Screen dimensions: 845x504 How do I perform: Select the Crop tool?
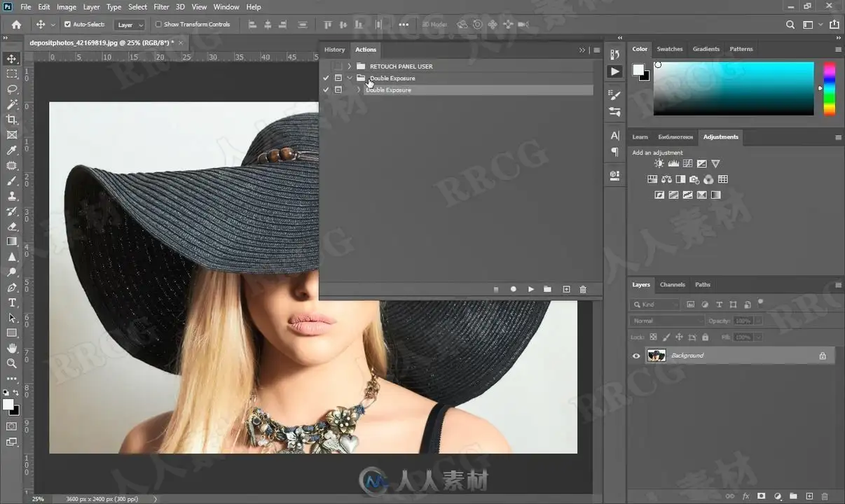point(12,120)
